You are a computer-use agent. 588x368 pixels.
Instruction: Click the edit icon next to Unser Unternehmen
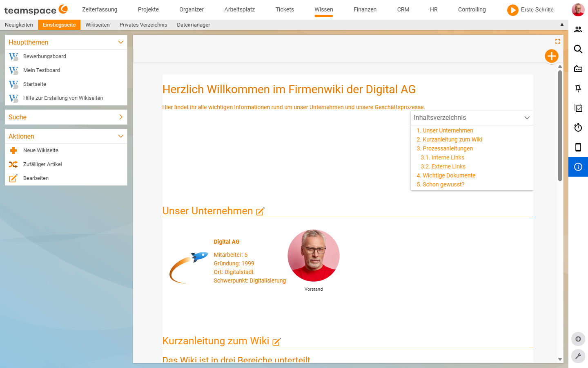point(260,211)
